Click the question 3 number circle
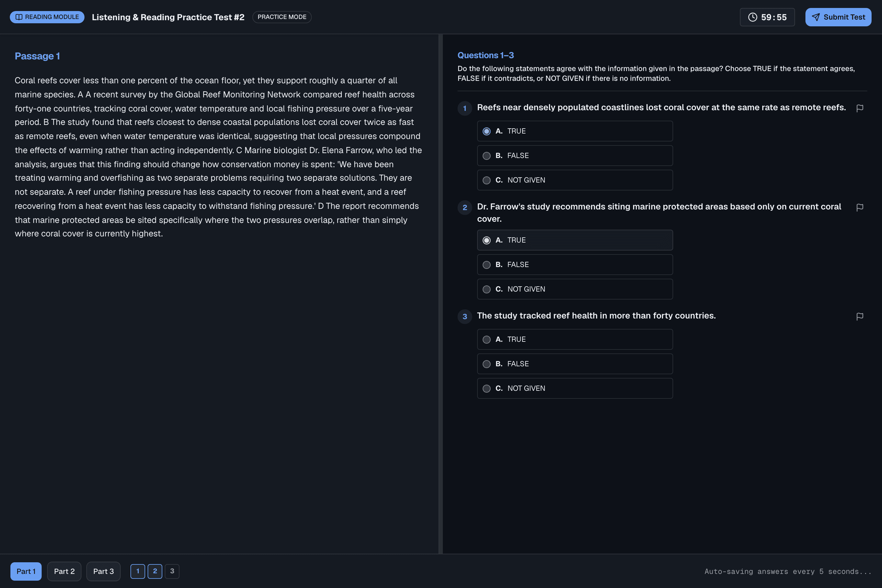 pyautogui.click(x=465, y=317)
